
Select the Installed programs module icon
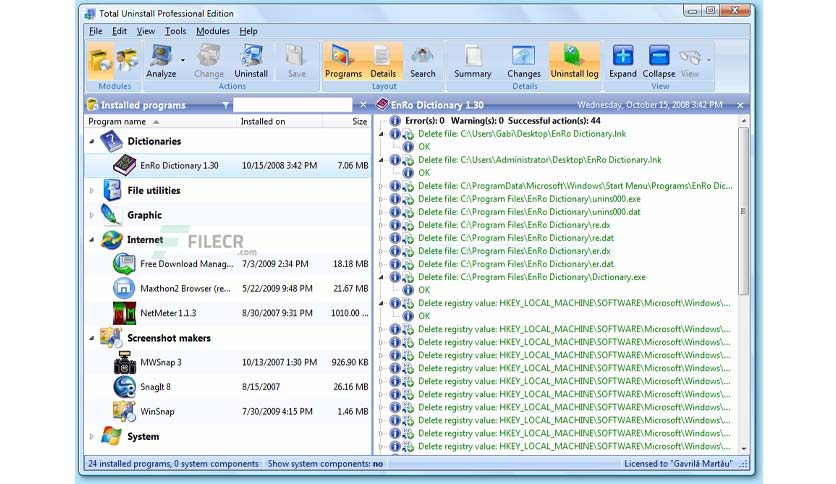tap(100, 61)
